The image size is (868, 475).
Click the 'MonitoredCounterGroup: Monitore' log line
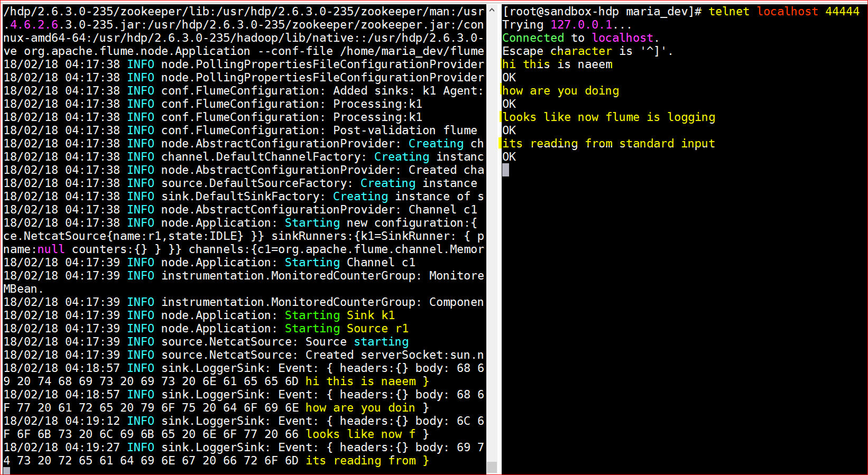(244, 275)
